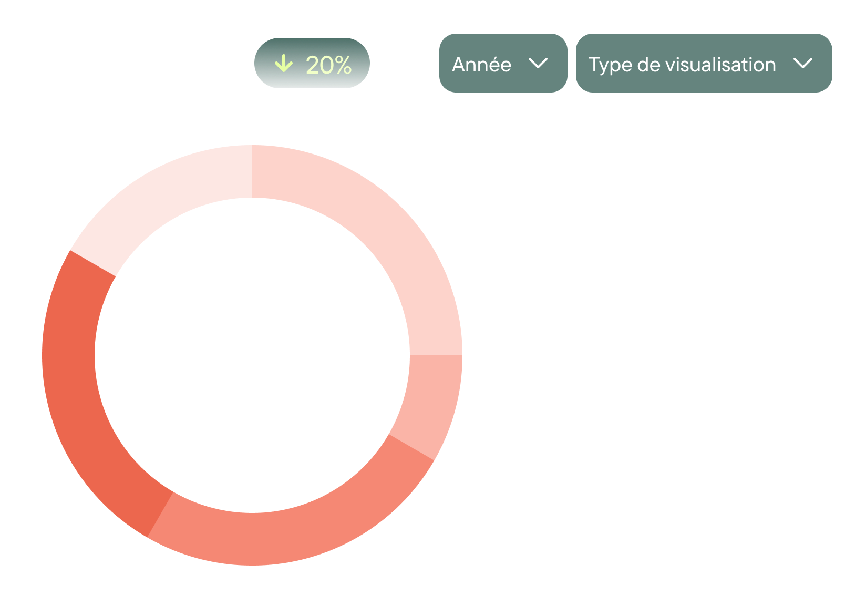Choose a year via the Année selector
This screenshot has width=866, height=616.
(x=503, y=63)
